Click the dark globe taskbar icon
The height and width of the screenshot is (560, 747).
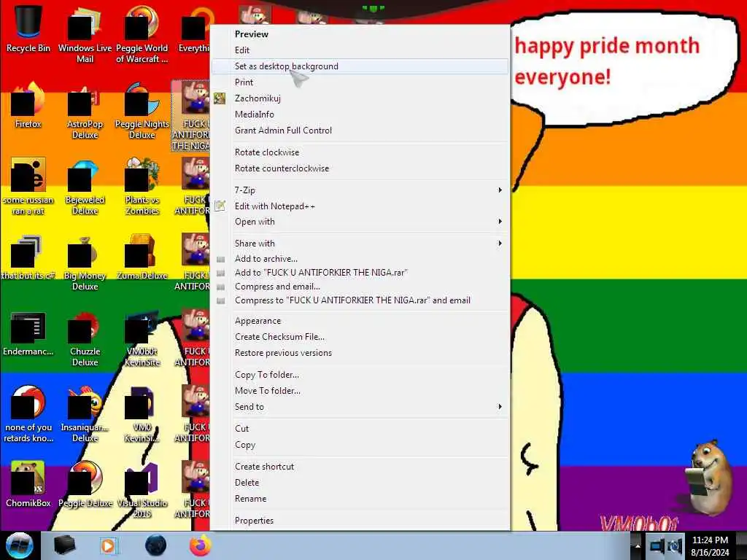coord(155,545)
